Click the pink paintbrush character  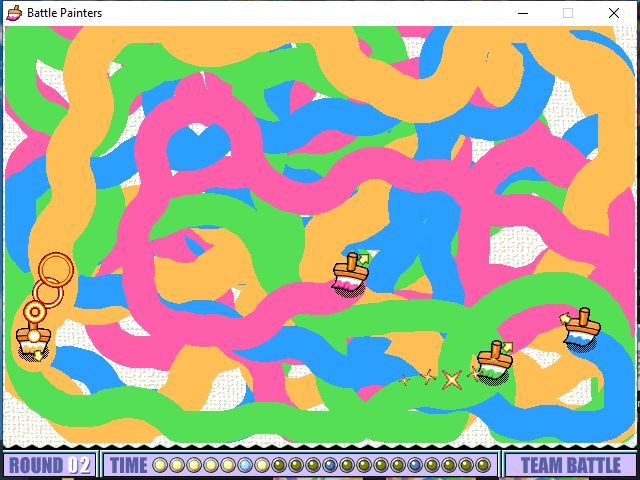pyautogui.click(x=350, y=274)
